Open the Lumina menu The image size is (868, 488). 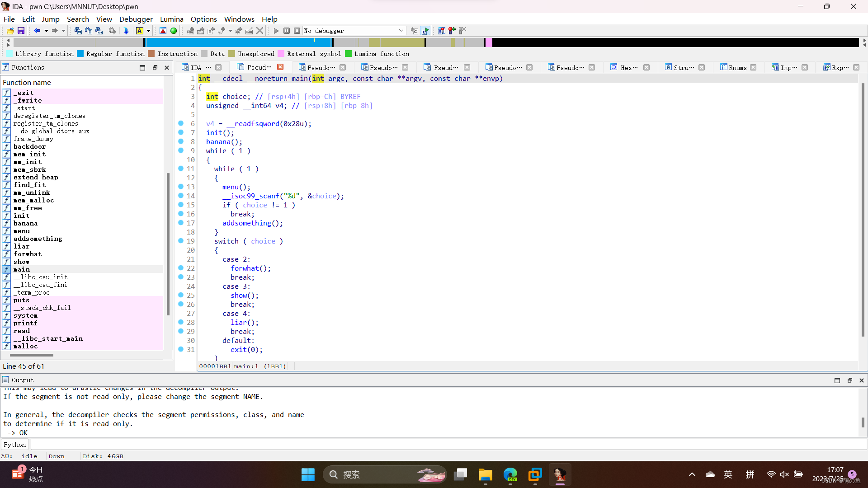click(171, 19)
